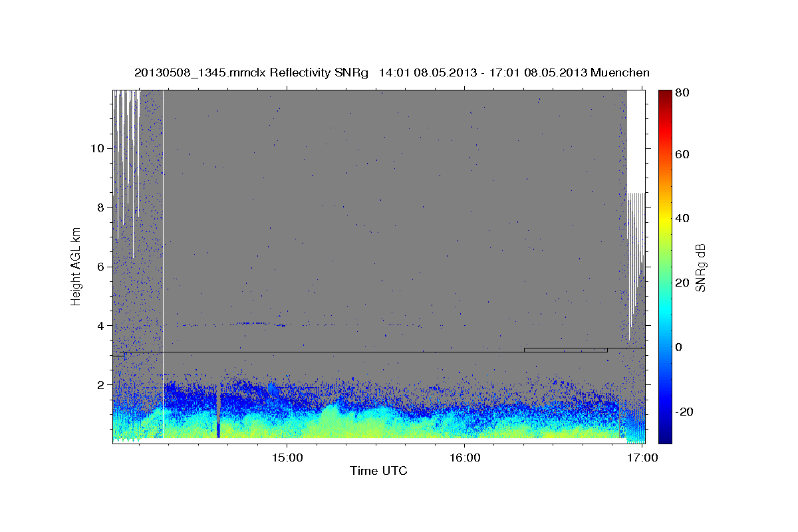Click the plot title text starting with 20130508_1345.mmclx
798x532 pixels.
392,72
